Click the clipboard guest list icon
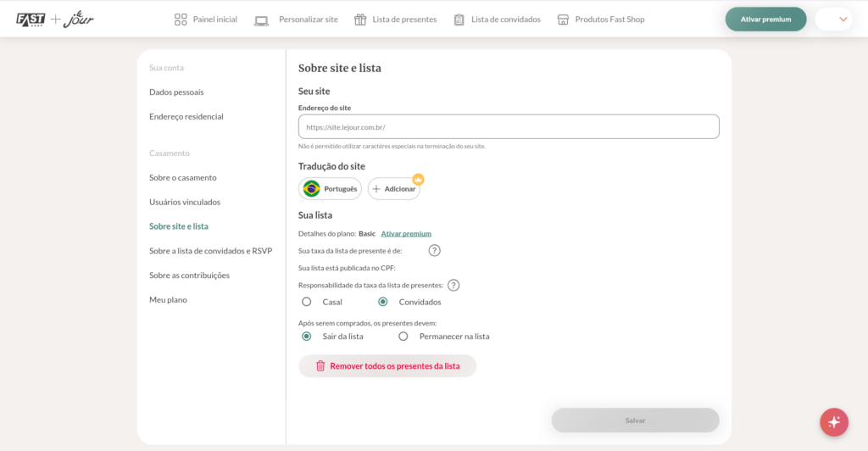 (x=459, y=19)
